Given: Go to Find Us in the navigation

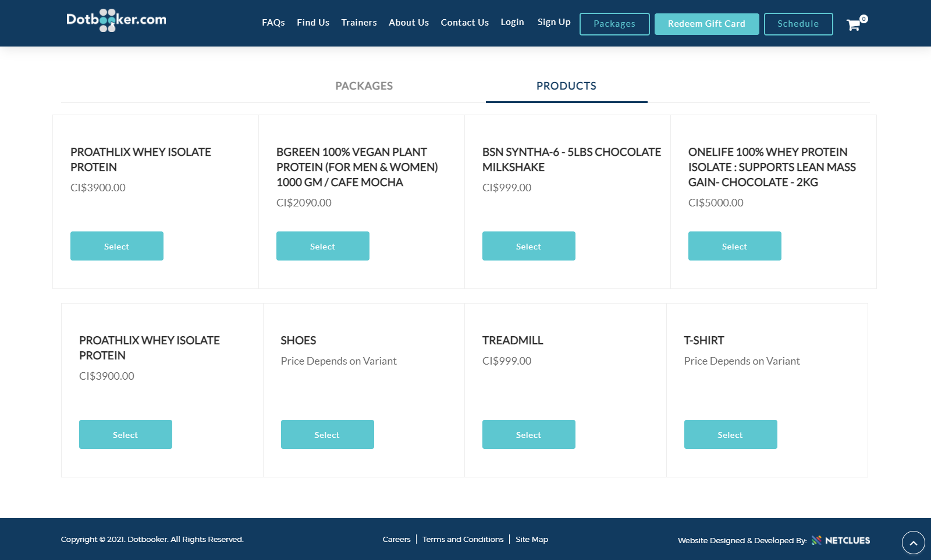Looking at the screenshot, I should pos(313,23).
